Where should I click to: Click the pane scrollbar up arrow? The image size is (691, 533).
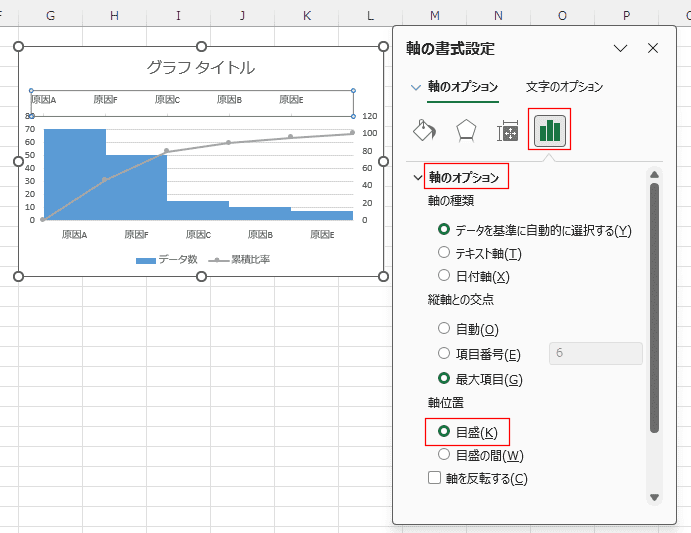654,175
